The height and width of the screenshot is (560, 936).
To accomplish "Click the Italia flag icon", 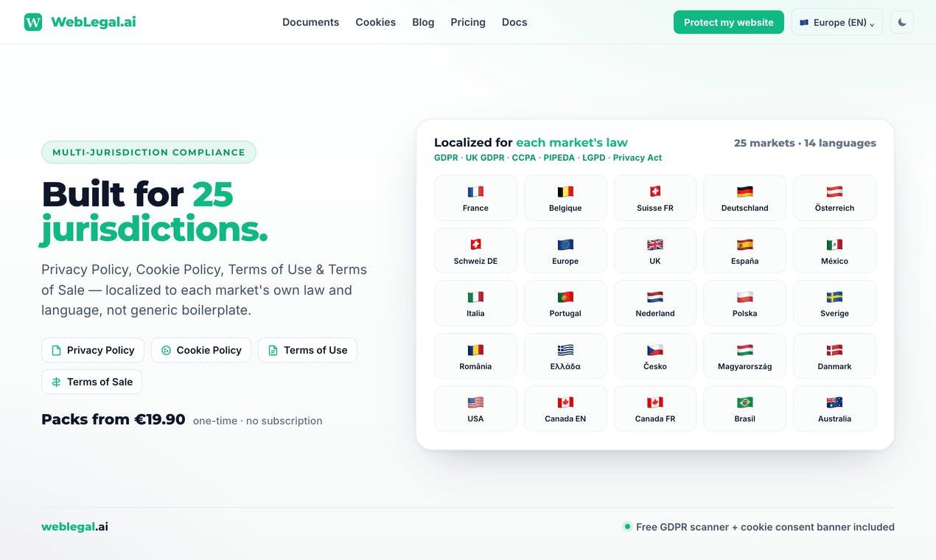I will point(475,297).
